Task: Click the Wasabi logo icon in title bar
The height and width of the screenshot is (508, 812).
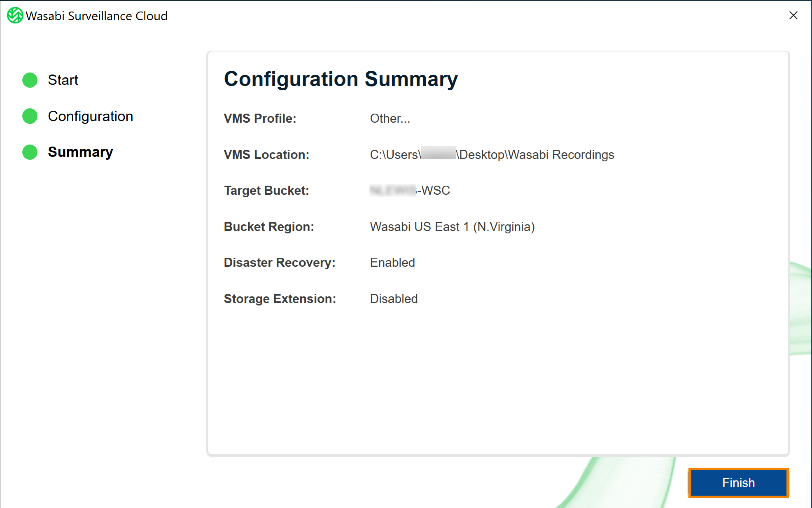Action: (x=15, y=16)
